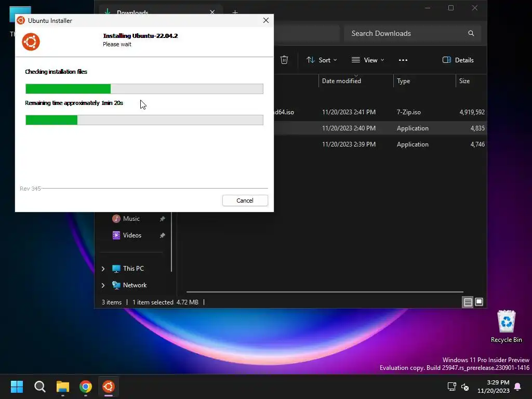Delete the selected file with trash icon

pyautogui.click(x=284, y=60)
